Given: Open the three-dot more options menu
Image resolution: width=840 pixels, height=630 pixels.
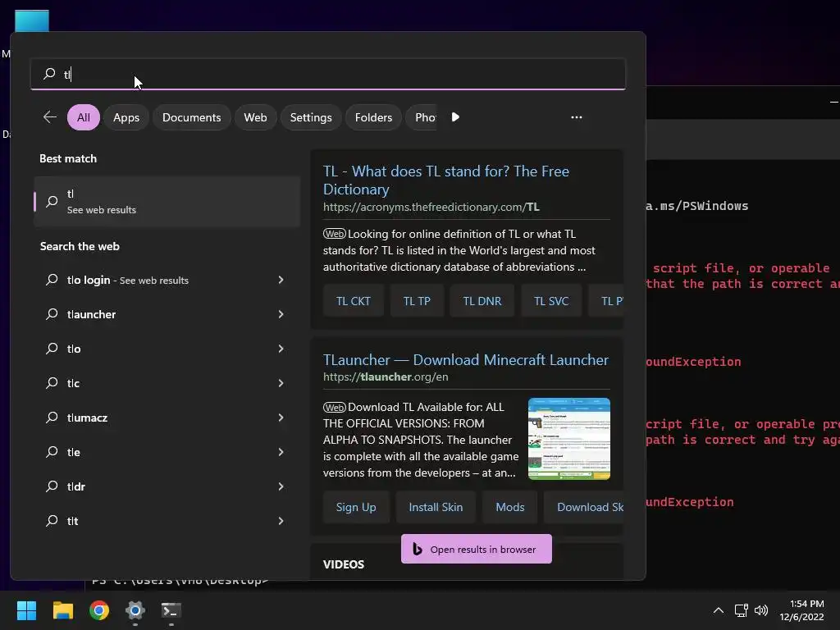Looking at the screenshot, I should 577,117.
